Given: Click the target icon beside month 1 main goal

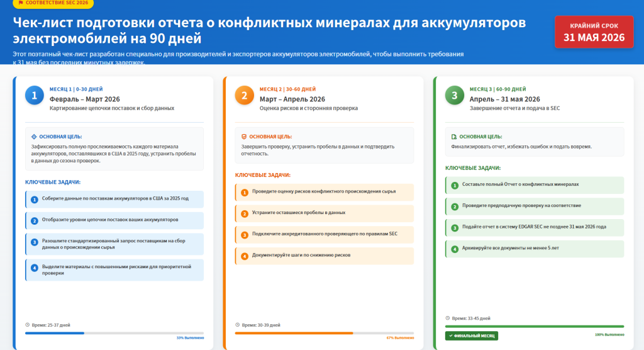Looking at the screenshot, I should (34, 137).
